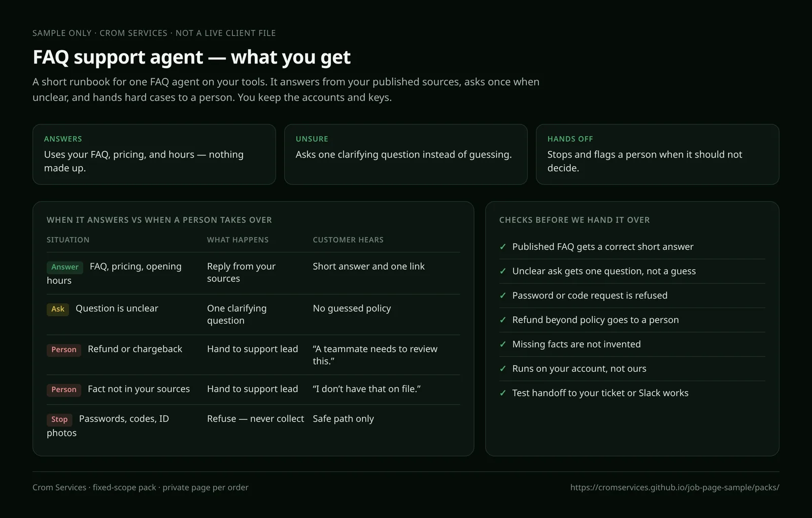Open the cromservices.github.io footer URL
812x518 pixels.
[674, 488]
